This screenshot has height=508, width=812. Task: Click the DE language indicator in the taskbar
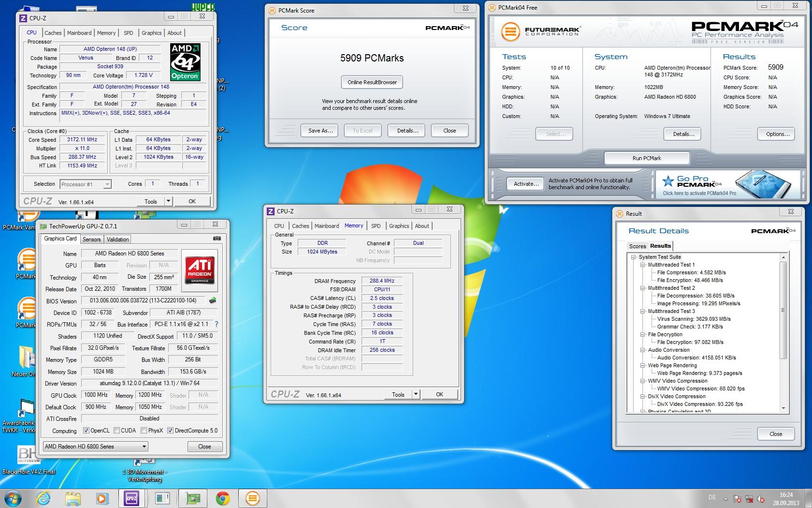[712, 497]
